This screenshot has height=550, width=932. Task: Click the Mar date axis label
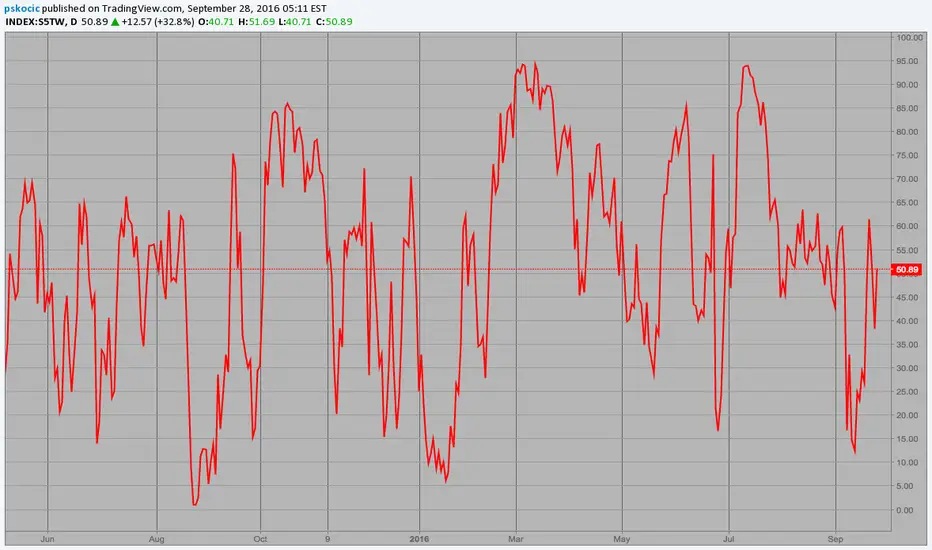(516, 539)
